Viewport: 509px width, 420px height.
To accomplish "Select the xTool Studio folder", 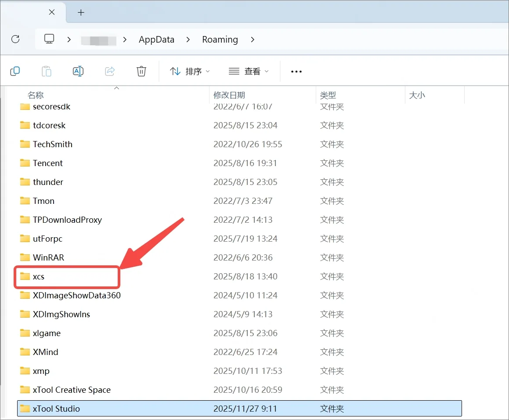I will pos(239,408).
